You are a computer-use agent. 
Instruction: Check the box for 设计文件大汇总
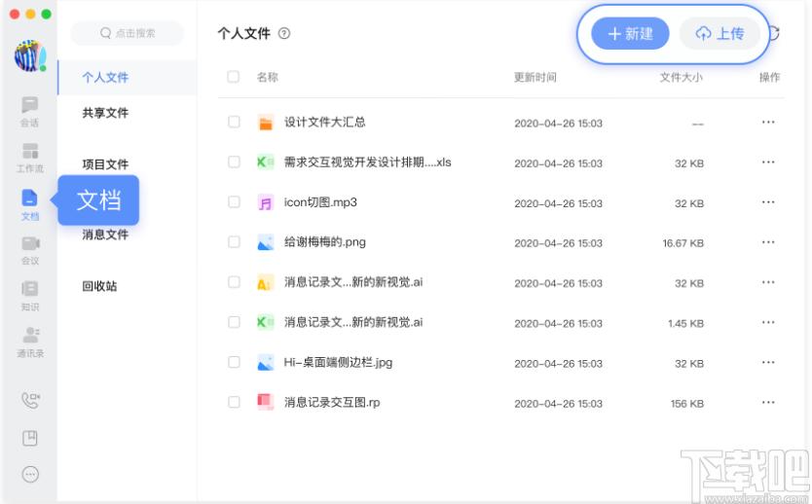coord(234,122)
